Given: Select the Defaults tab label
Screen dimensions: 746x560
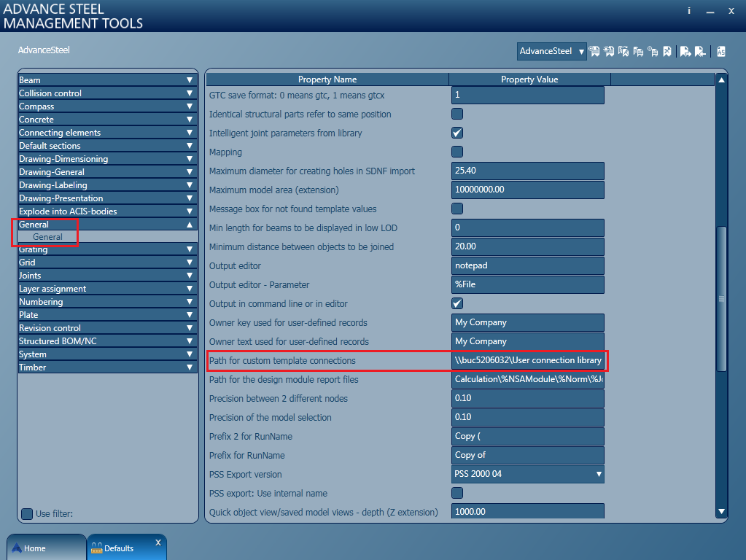Looking at the screenshot, I should (x=119, y=548).
